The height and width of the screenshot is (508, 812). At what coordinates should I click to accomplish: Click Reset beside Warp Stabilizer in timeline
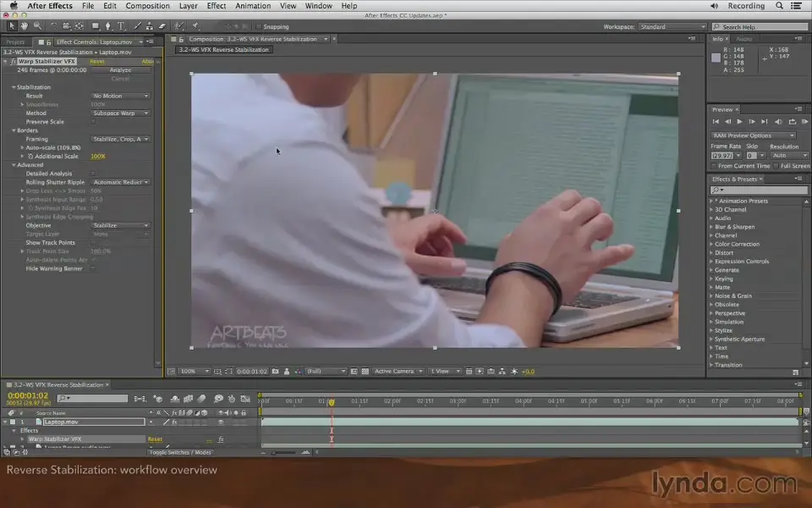[155, 439]
